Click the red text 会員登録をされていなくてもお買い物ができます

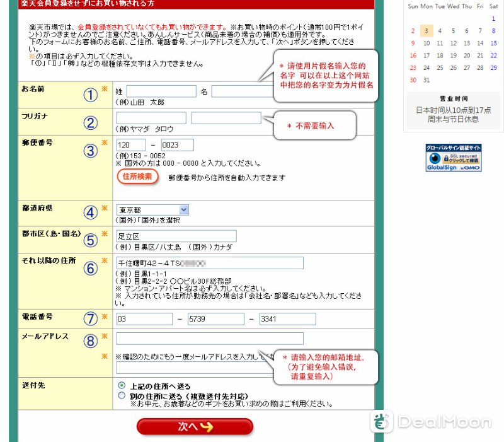(152, 27)
